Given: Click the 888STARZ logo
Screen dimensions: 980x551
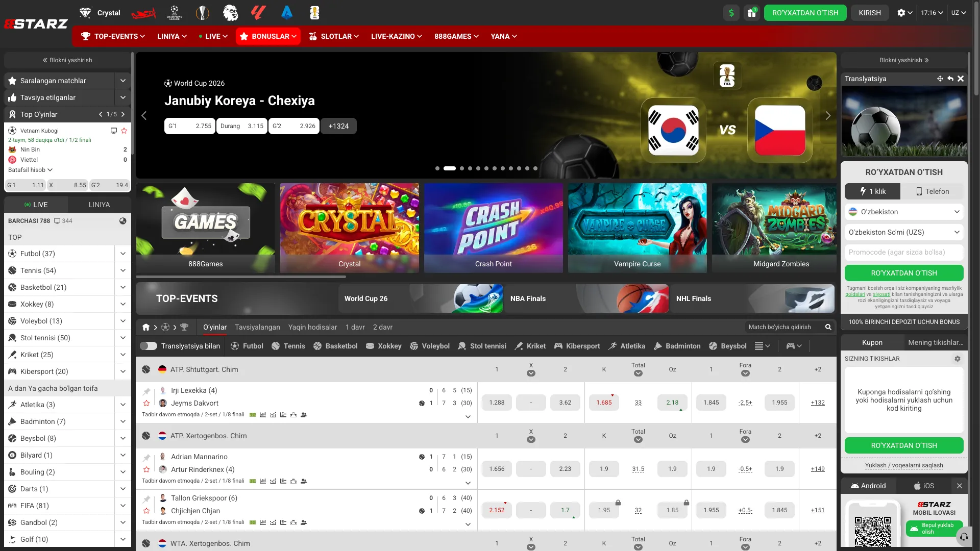Looking at the screenshot, I should point(36,24).
